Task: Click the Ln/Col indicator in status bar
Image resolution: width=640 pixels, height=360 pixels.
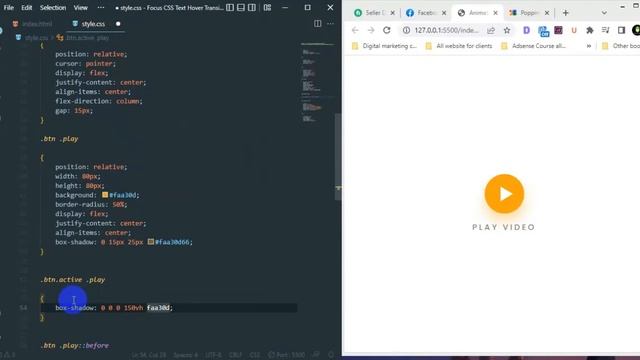Action: click(148, 355)
